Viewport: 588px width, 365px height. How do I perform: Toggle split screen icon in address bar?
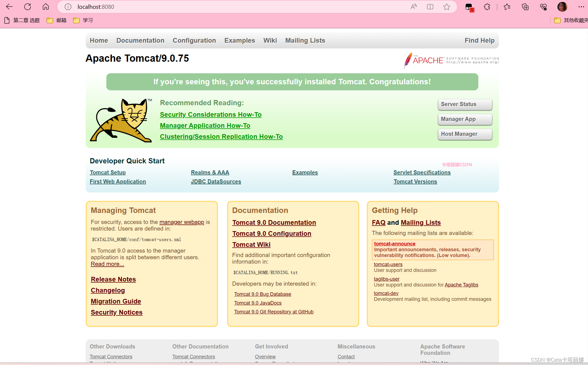[430, 7]
